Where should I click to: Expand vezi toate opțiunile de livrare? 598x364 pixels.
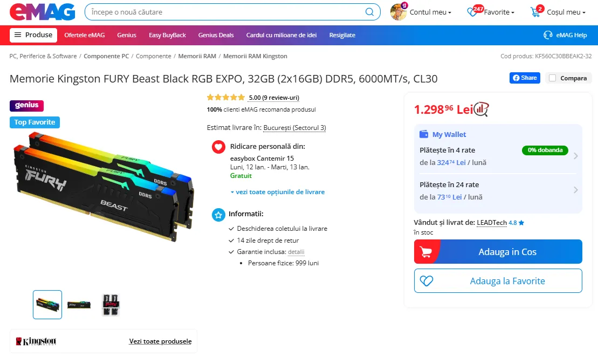click(x=277, y=192)
